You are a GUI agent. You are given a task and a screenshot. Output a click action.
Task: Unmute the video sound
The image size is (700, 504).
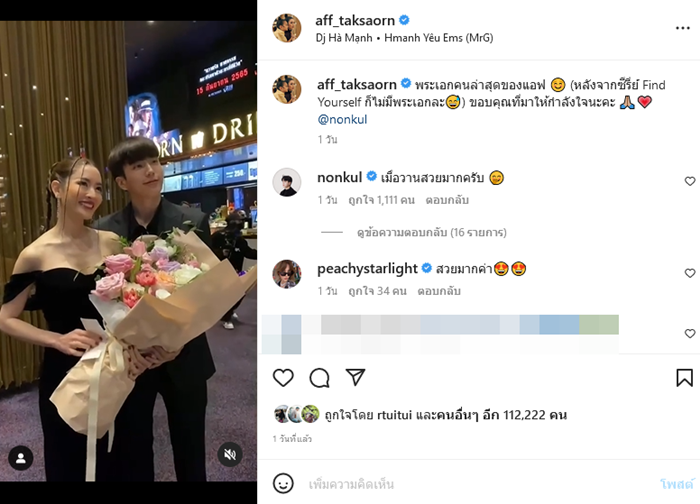click(230, 455)
